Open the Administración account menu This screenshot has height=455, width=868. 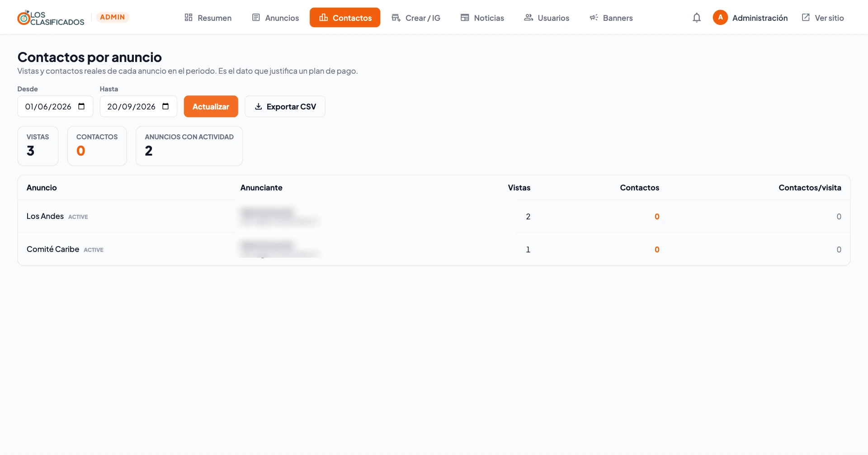coord(750,18)
